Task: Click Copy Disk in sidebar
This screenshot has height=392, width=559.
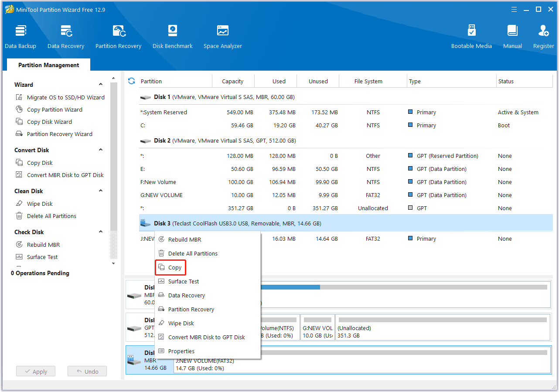Action: [34, 163]
